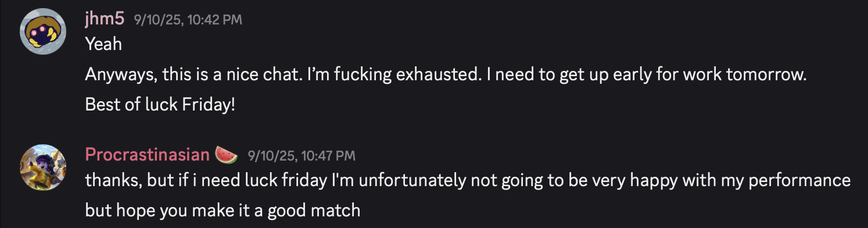This screenshot has width=868, height=228.
Task: Select the message starting "thanks, but if i need luck"
Action: 468,181
